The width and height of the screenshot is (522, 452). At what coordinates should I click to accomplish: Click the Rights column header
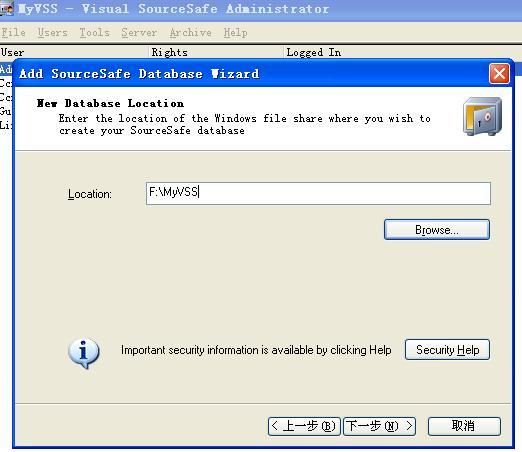pyautogui.click(x=216, y=52)
